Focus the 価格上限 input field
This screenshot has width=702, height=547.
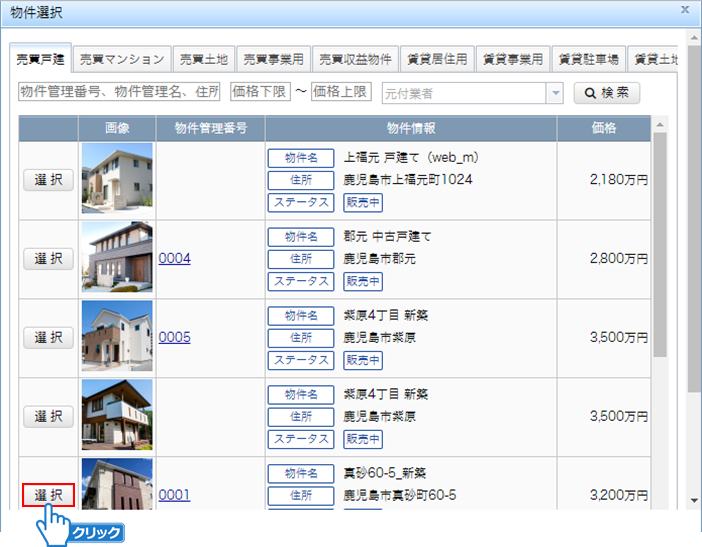point(342,92)
